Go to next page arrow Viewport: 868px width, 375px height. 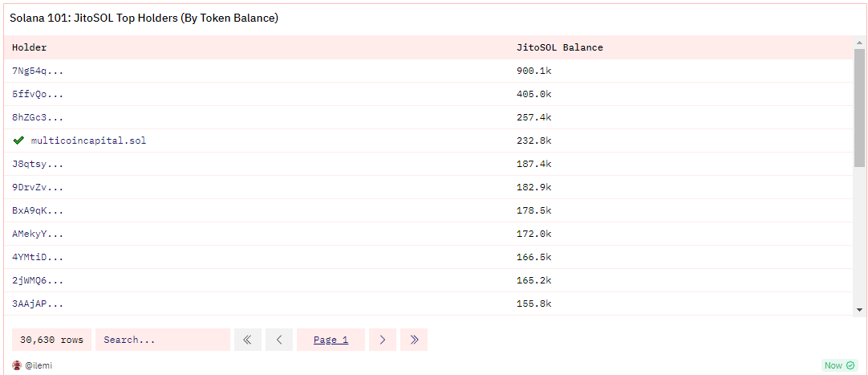(x=383, y=340)
